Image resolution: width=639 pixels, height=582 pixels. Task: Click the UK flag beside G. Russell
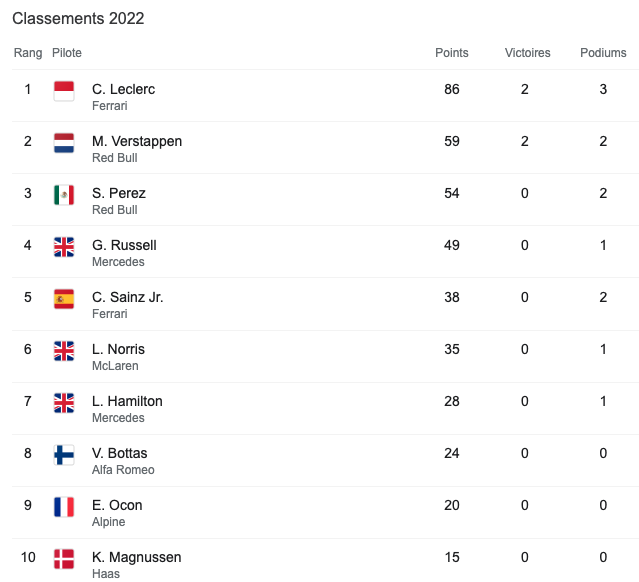pyautogui.click(x=64, y=247)
